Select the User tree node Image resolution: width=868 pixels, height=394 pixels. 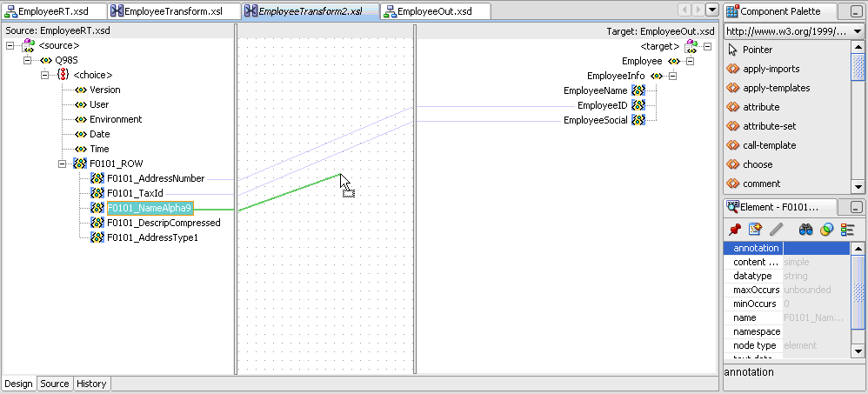[99, 104]
